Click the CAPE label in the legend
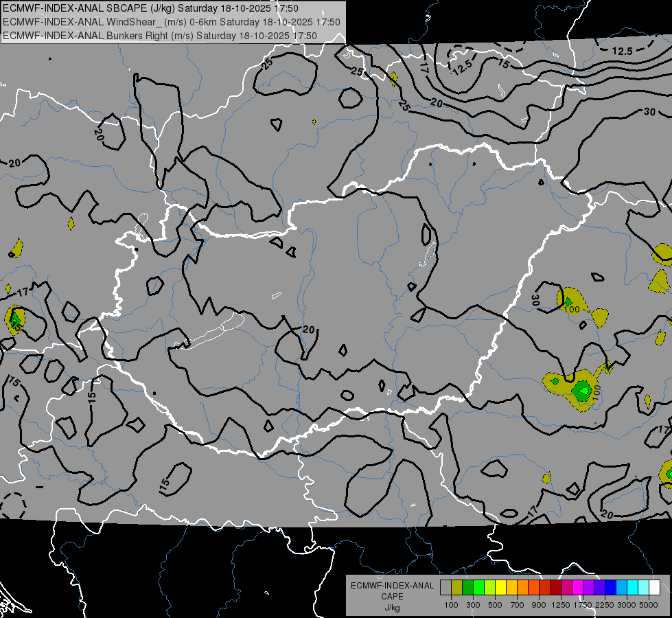The image size is (672, 618). click(392, 597)
